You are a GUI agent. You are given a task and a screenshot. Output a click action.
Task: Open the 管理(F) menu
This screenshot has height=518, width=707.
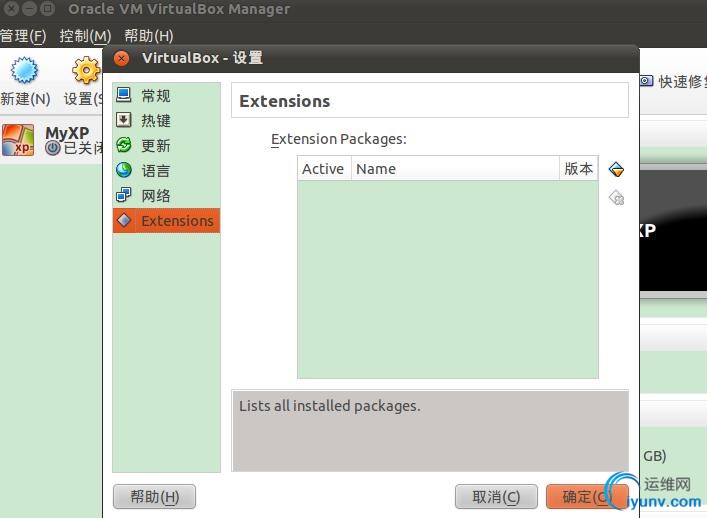click(23, 36)
